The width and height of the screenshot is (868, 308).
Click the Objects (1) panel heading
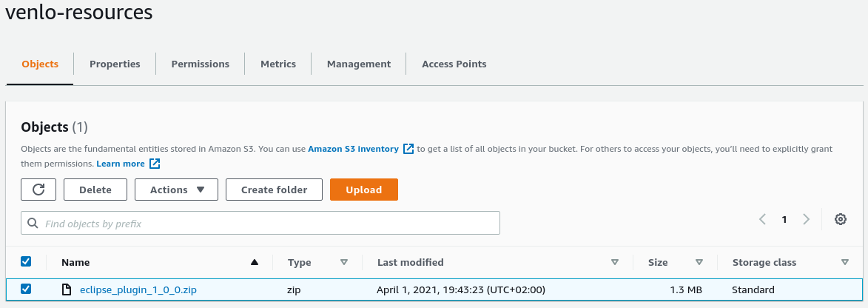pos(54,127)
